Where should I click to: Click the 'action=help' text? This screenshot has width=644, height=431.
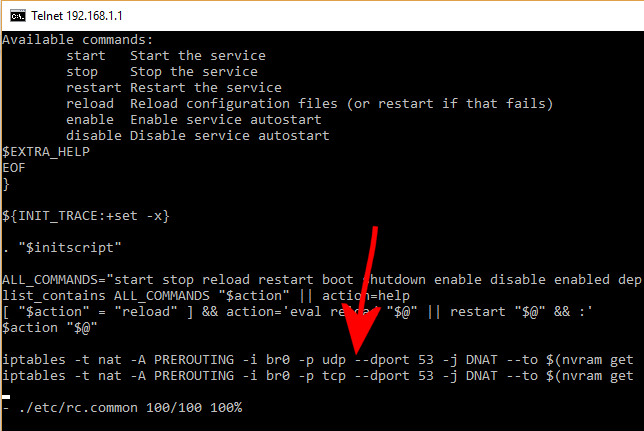[x=366, y=296]
